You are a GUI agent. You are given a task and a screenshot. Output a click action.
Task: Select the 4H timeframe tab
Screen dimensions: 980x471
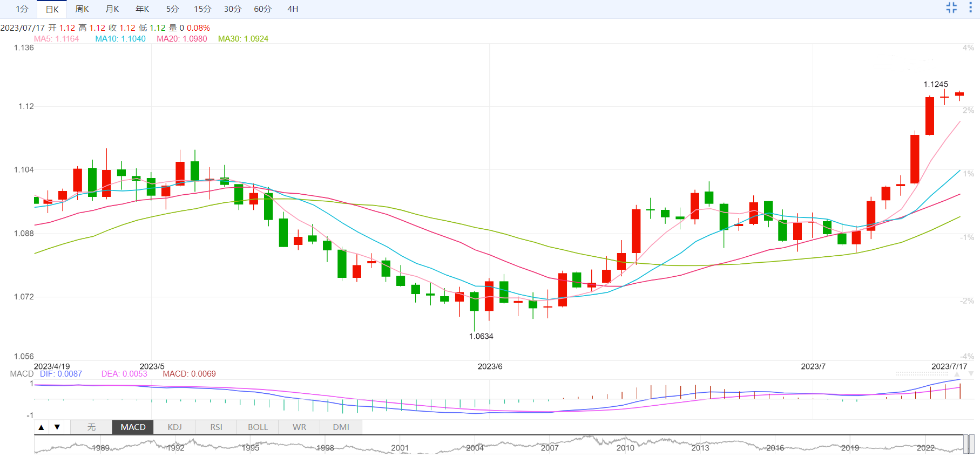pyautogui.click(x=293, y=9)
